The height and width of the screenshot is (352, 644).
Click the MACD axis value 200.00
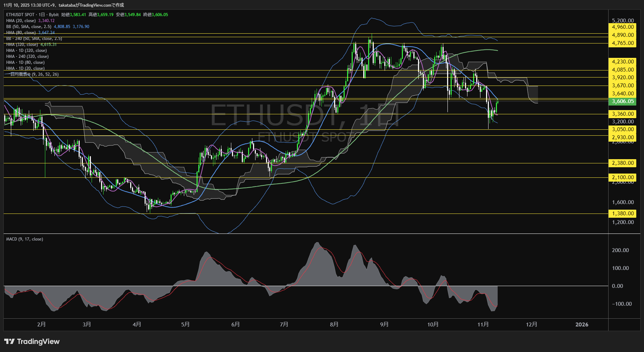pos(620,250)
